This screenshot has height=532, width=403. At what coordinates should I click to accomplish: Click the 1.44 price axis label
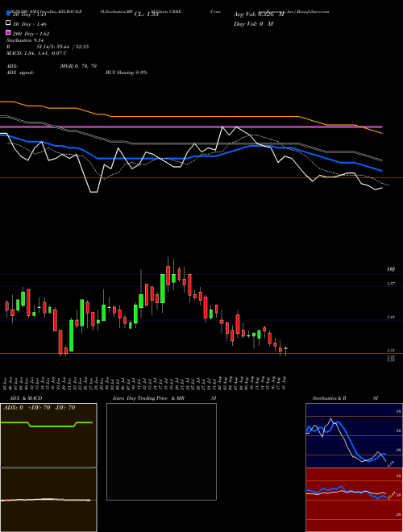click(391, 317)
